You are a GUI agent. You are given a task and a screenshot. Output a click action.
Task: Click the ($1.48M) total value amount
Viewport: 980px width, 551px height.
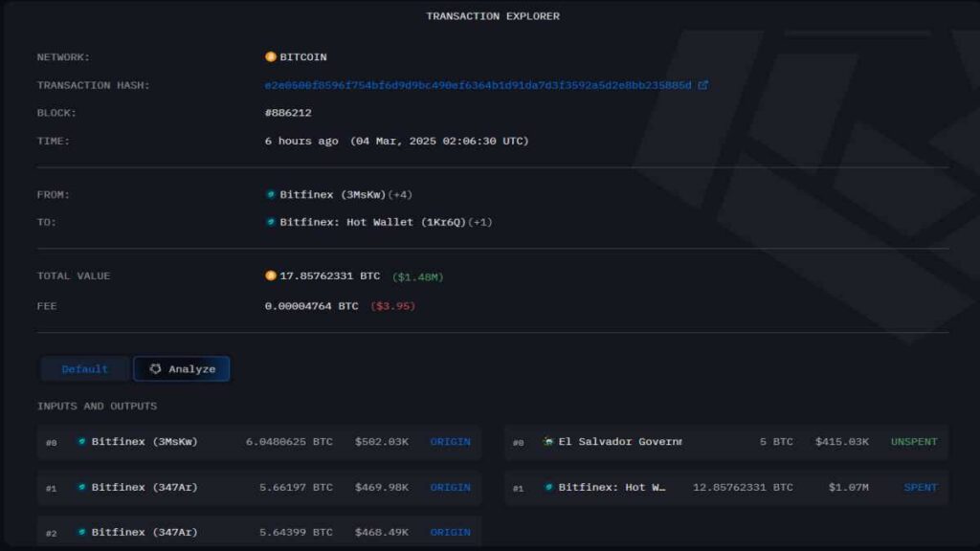[417, 276]
